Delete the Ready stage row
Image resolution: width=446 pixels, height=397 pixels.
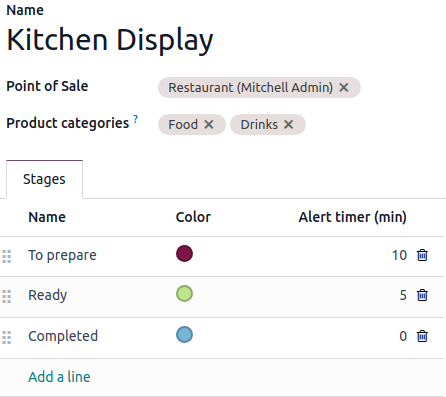click(422, 295)
